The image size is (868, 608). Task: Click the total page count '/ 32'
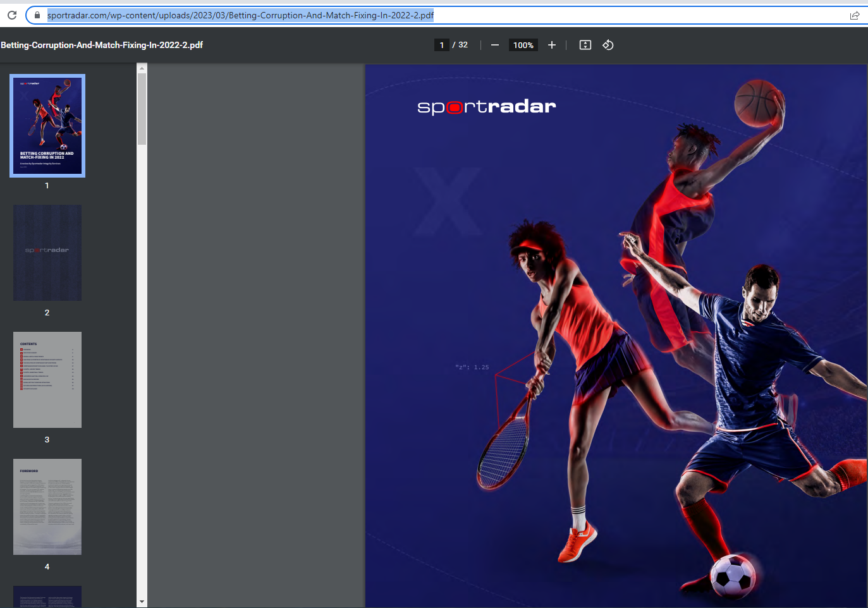pyautogui.click(x=460, y=45)
